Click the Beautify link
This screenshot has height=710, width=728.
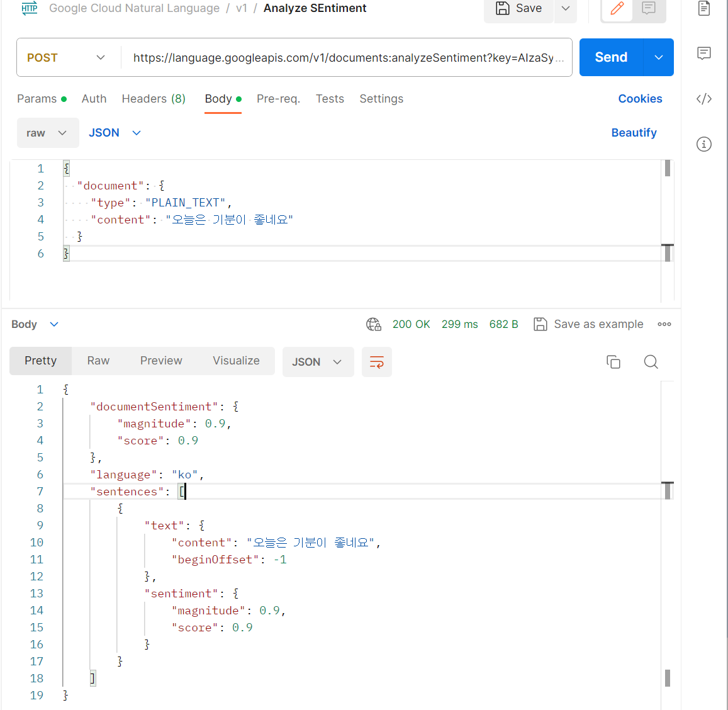coord(634,133)
